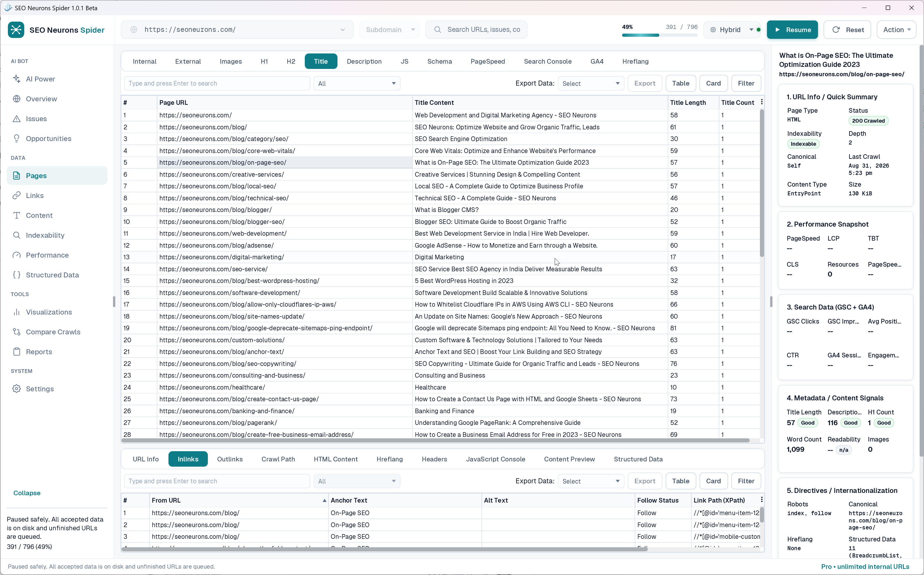
Task: Click the Visualizations bar chart icon
Action: point(16,312)
